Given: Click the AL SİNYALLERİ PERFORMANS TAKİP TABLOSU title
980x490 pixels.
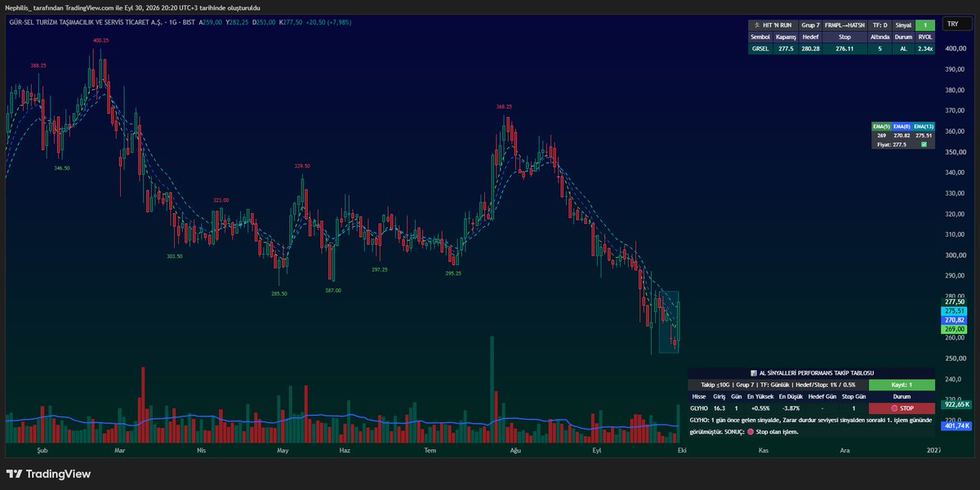Looking at the screenshot, I should (816, 372).
